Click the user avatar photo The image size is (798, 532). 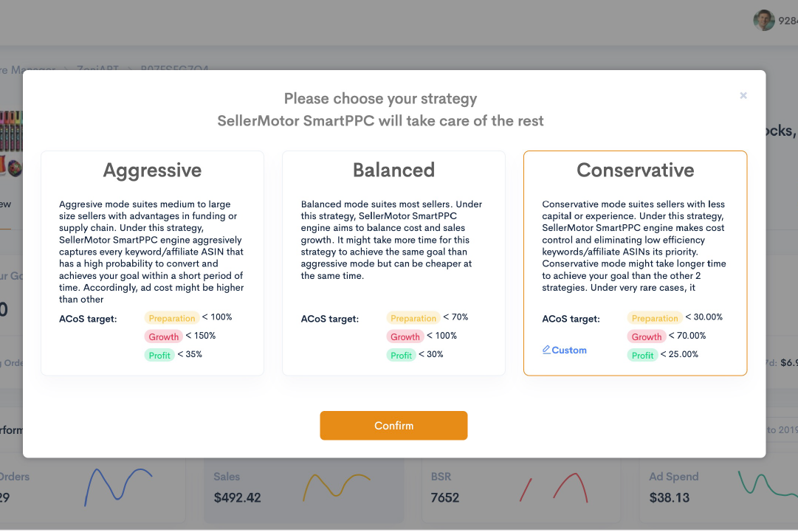[763, 21]
